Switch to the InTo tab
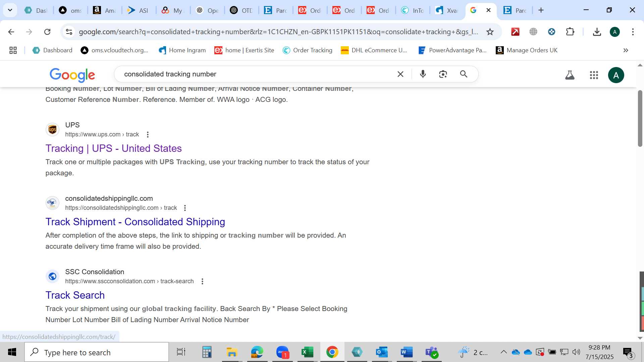The height and width of the screenshot is (362, 644). pyautogui.click(x=412, y=10)
